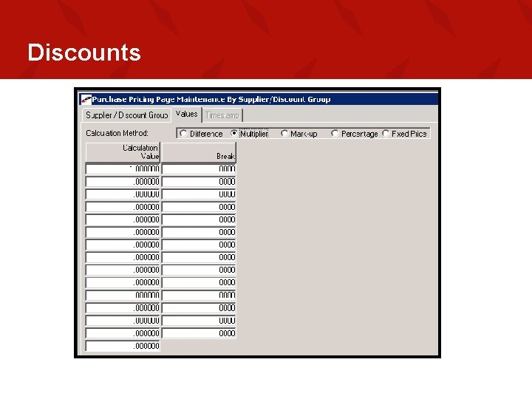Click the Break column header

click(199, 152)
